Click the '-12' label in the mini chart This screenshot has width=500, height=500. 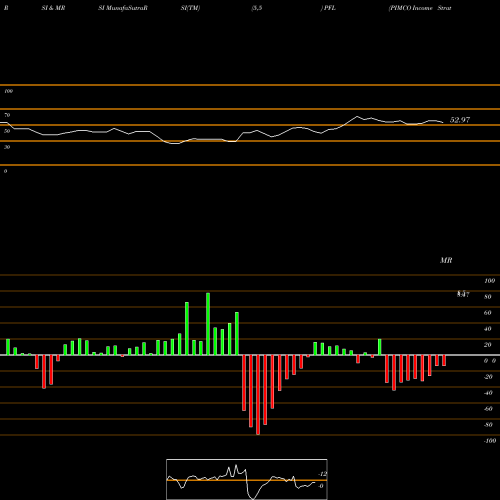(x=323, y=474)
